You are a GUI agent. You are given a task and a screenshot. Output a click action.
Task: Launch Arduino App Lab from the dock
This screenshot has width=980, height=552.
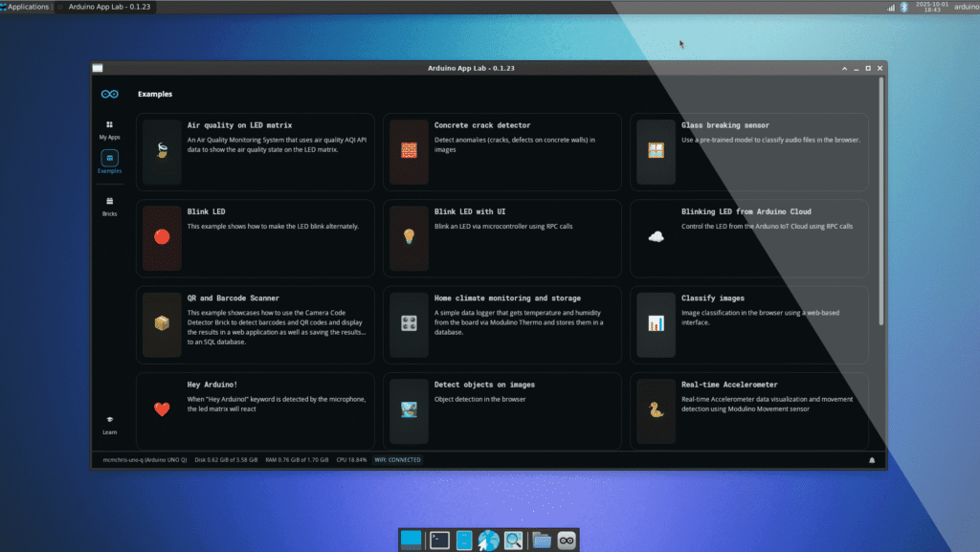point(568,540)
